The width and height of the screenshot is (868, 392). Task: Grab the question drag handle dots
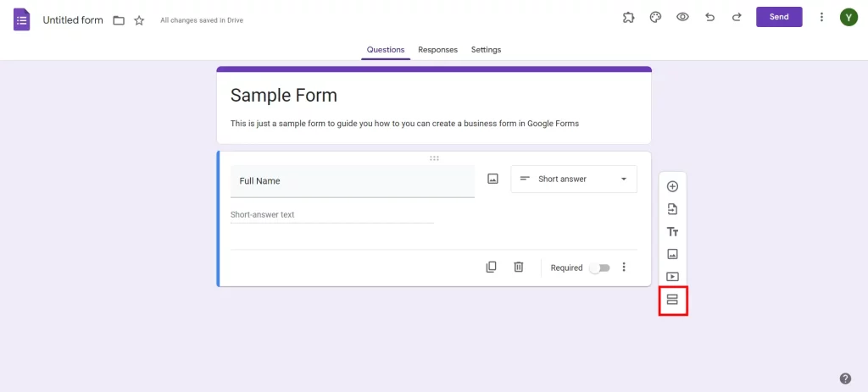click(435, 158)
